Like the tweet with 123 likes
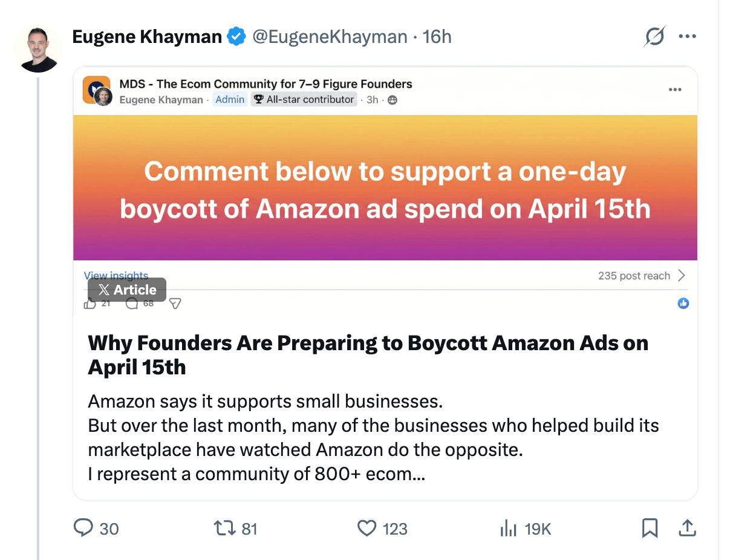Viewport: 733px width, 560px height. pos(367,529)
